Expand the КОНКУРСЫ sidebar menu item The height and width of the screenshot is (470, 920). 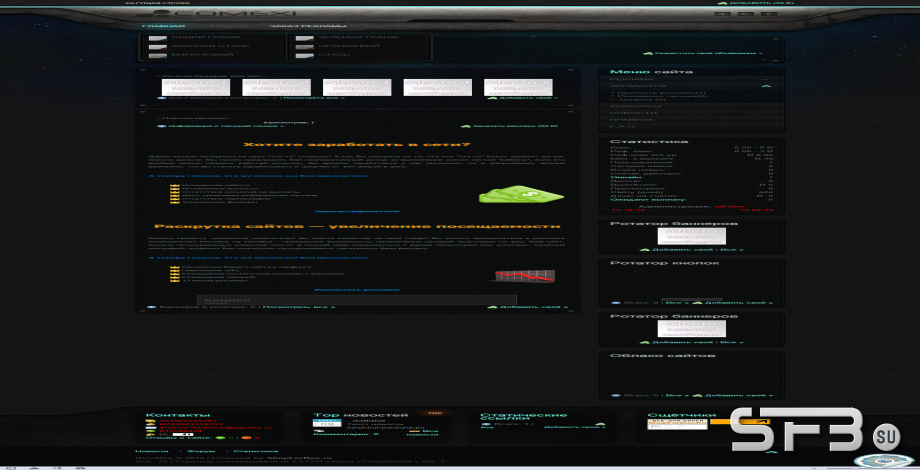click(691, 106)
